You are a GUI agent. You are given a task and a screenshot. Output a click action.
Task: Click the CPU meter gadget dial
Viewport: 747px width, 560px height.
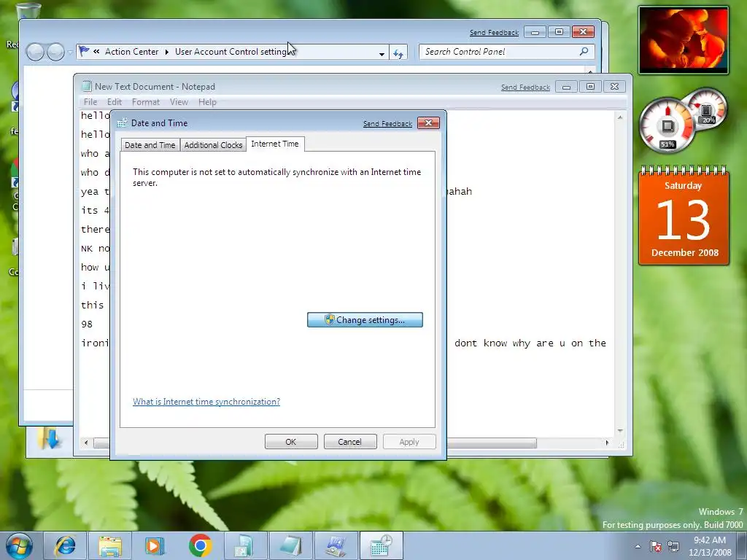(667, 125)
